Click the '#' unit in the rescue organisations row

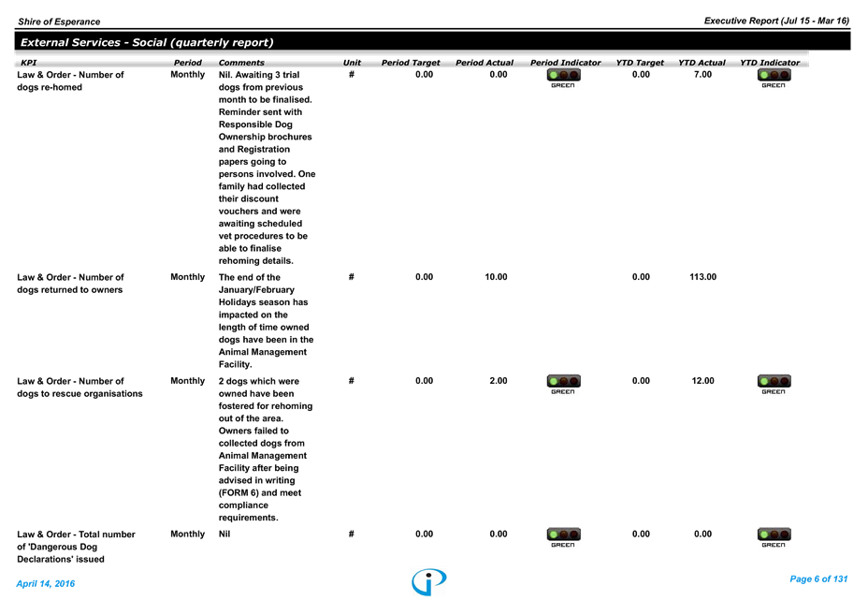352,381
